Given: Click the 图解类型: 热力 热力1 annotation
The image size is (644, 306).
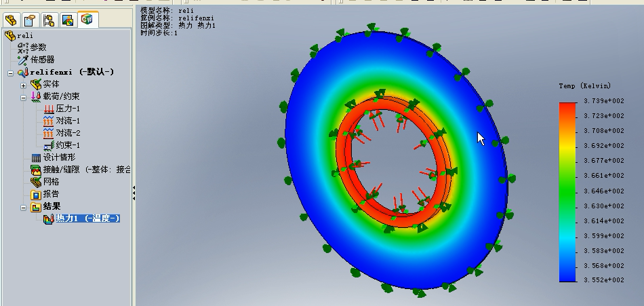Looking at the screenshot, I should [x=178, y=25].
